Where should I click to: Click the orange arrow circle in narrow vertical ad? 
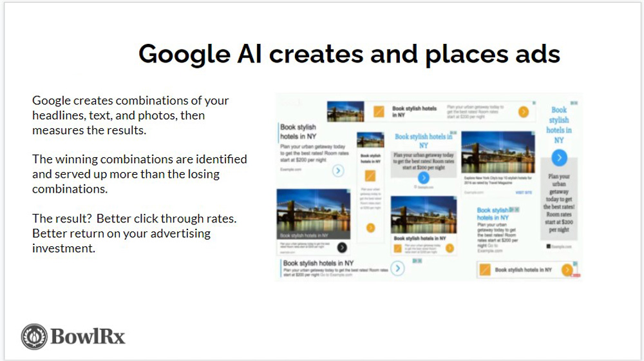[370, 228]
